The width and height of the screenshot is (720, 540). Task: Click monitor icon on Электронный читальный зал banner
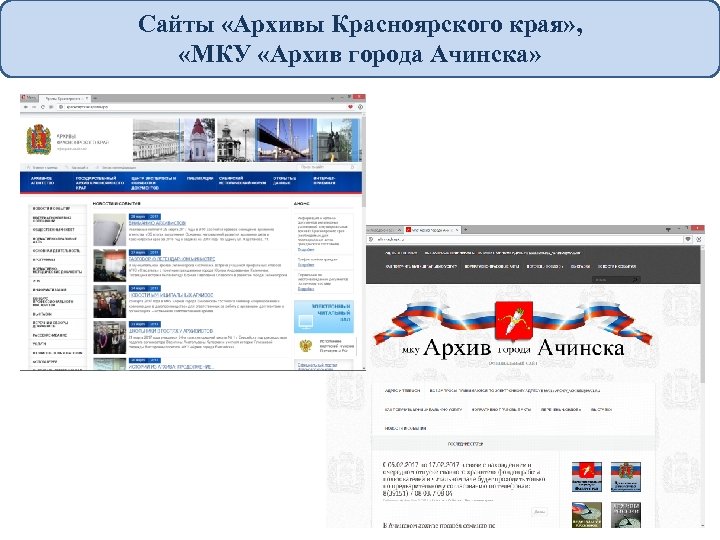point(306,322)
